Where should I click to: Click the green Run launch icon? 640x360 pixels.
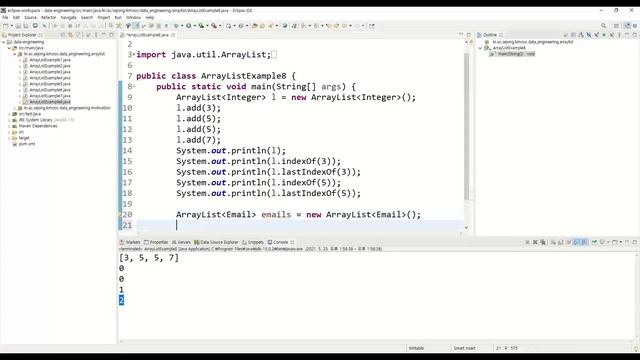[189, 26]
